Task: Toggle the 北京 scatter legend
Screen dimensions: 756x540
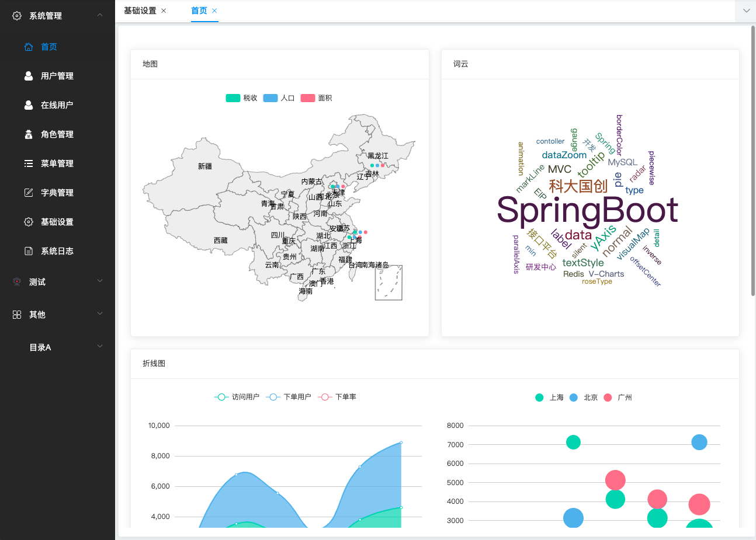Action: (x=584, y=398)
